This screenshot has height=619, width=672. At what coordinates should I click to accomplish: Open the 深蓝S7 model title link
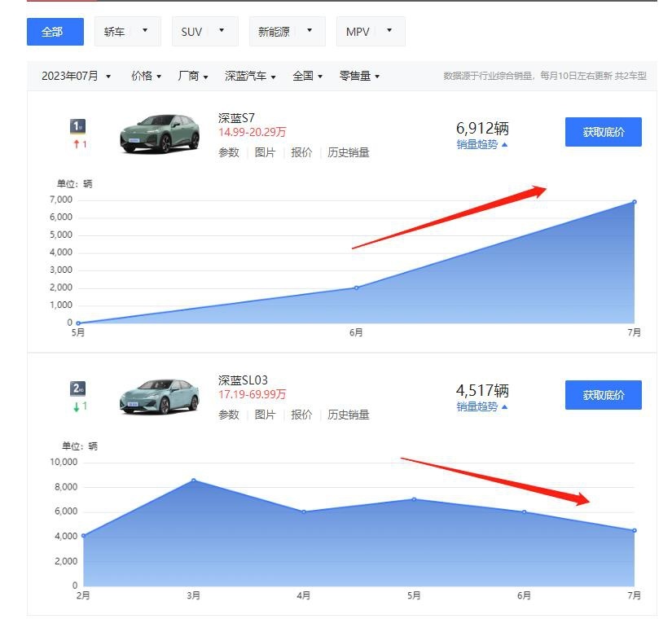236,118
